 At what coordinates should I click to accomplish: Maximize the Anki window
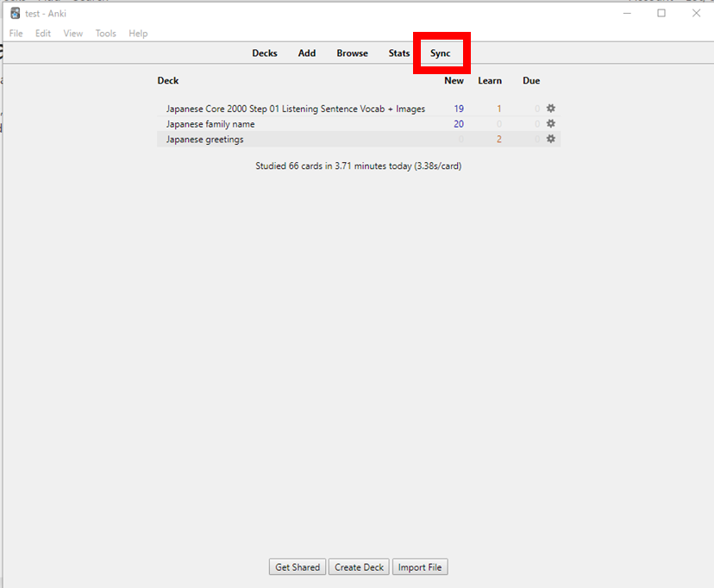[661, 13]
